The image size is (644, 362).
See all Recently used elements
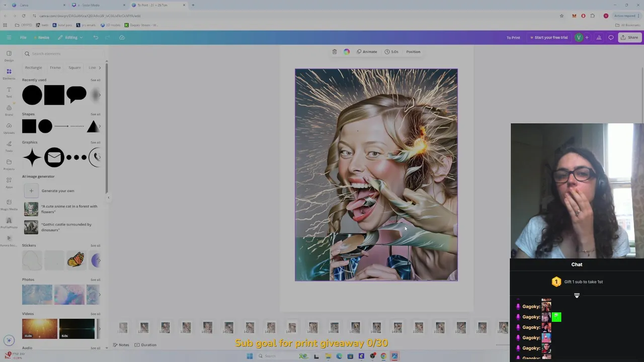(95, 80)
